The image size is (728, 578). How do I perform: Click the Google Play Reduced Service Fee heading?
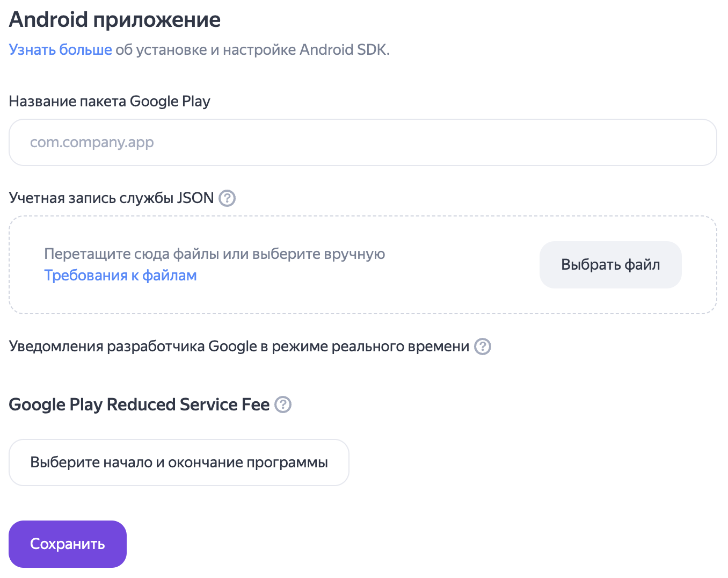tap(139, 404)
